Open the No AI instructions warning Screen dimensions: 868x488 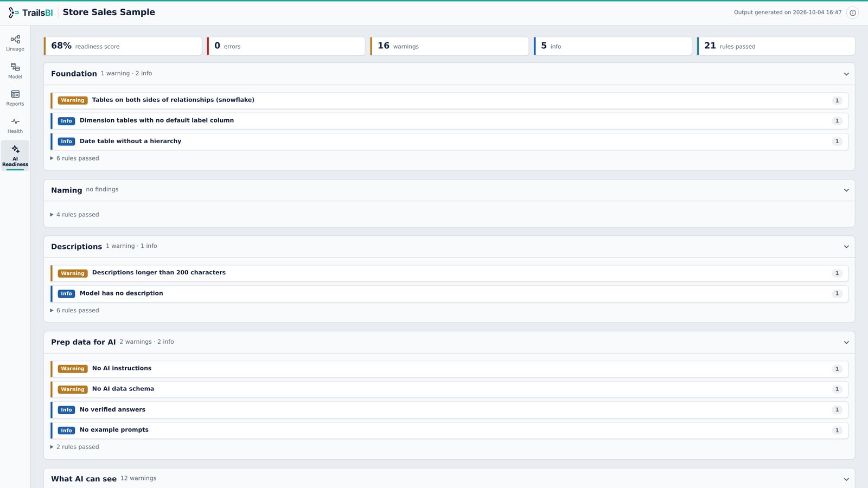(x=449, y=369)
